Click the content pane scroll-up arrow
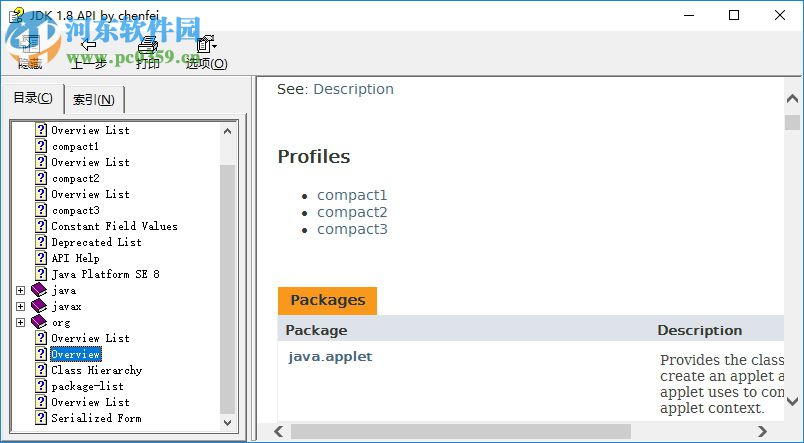The height and width of the screenshot is (443, 804). click(792, 98)
